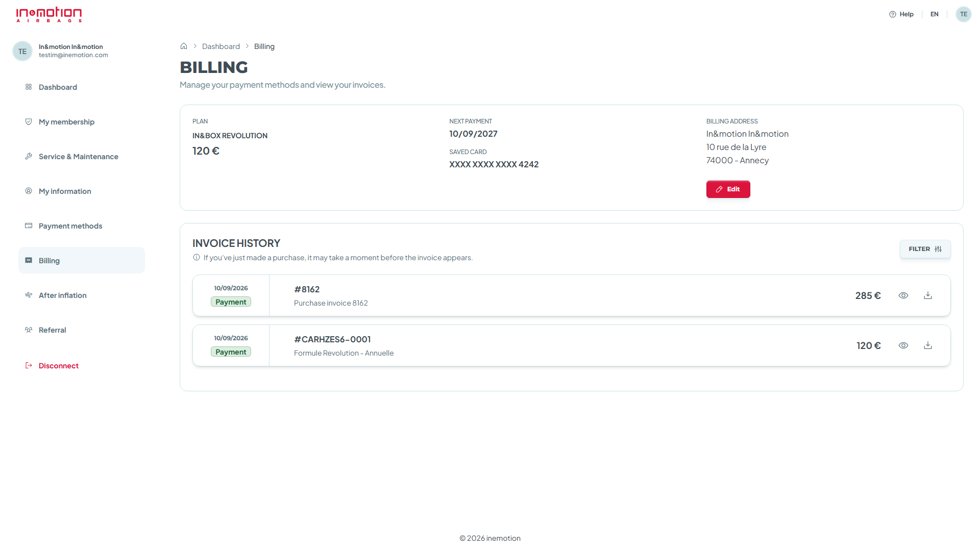Click the info icon beside invoice notice

(197, 258)
